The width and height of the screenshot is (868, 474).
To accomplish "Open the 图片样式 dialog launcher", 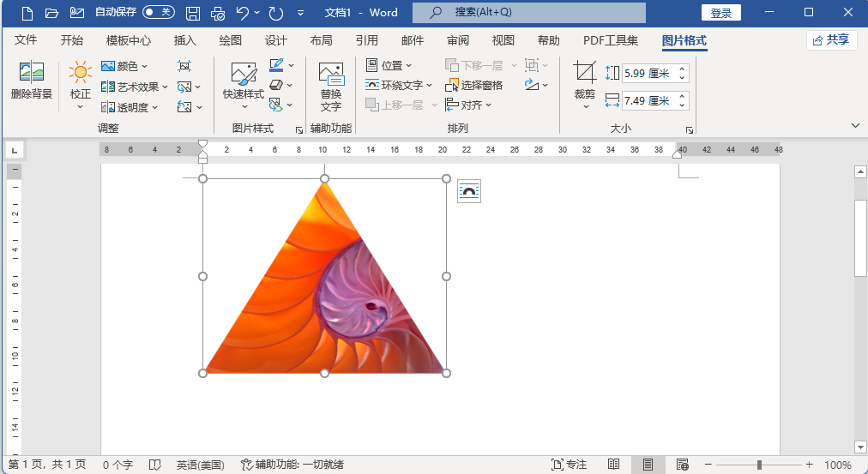I will coord(299,130).
